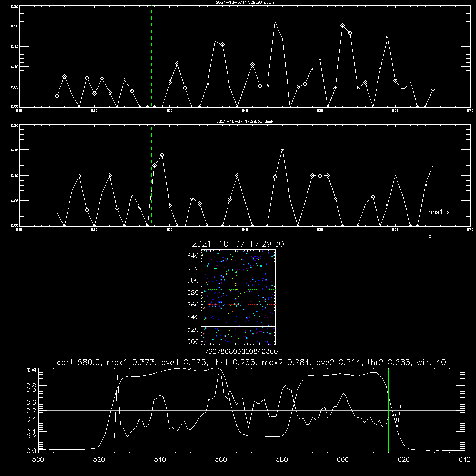Click the '640' label on the image's vertical axis
Viewport: 476px width, 476px height.
193,256
